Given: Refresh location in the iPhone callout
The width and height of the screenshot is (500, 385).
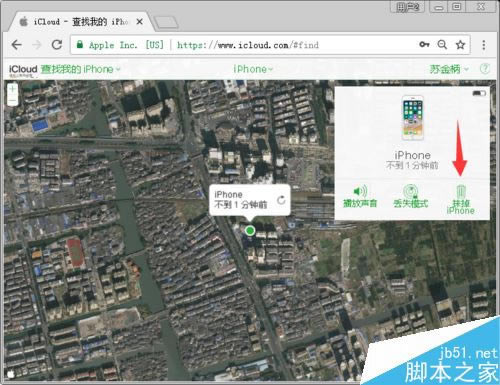Looking at the screenshot, I should pos(281,200).
